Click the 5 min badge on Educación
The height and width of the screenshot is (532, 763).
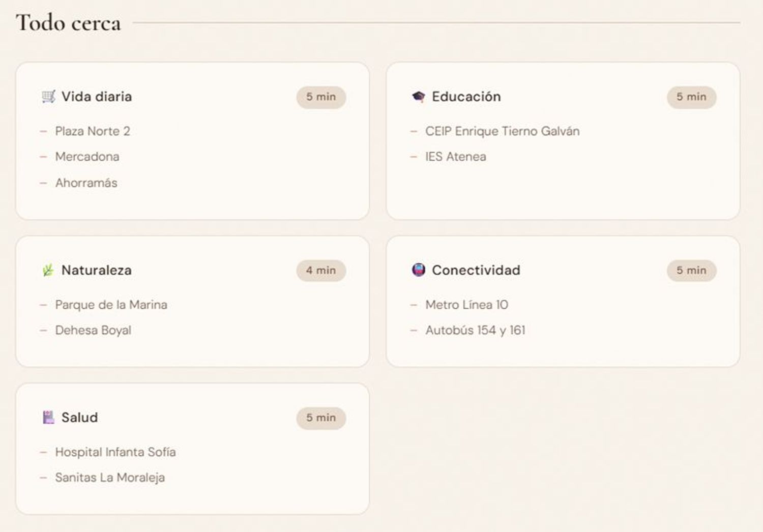[691, 97]
